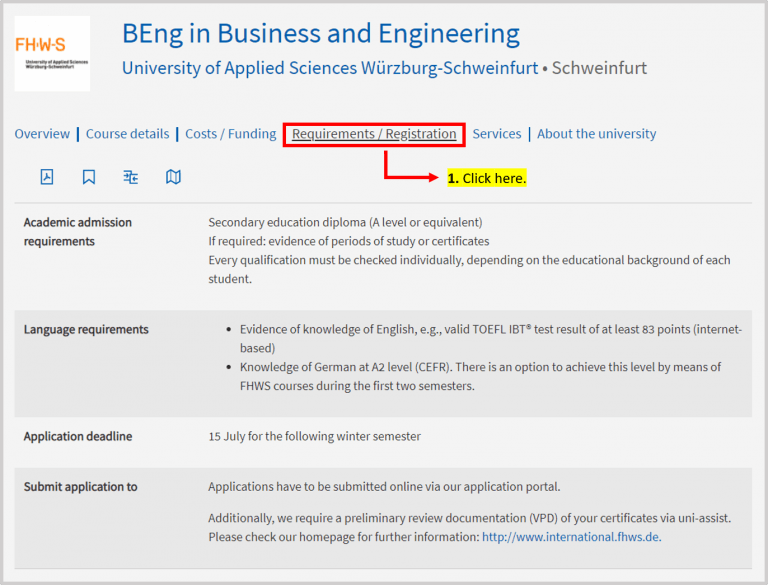The height and width of the screenshot is (585, 768).
Task: Open the Services tab
Action: pyautogui.click(x=497, y=134)
